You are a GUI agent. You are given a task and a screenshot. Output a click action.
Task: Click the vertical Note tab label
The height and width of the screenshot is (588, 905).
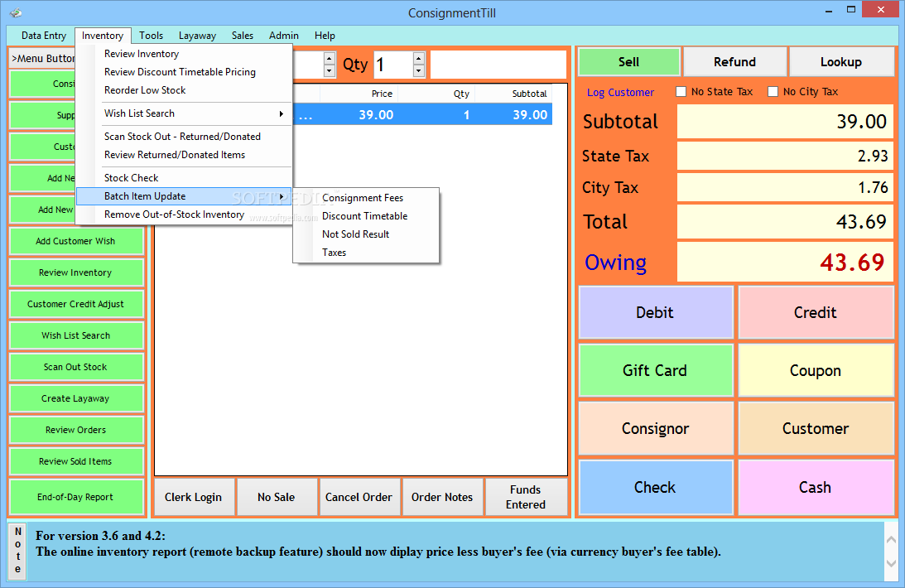[x=18, y=551]
